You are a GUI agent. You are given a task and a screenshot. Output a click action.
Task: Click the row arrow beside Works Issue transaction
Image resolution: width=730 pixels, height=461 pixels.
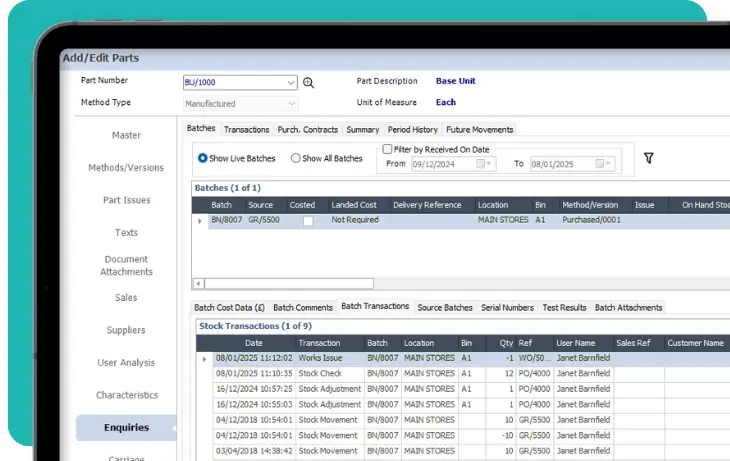(x=205, y=358)
